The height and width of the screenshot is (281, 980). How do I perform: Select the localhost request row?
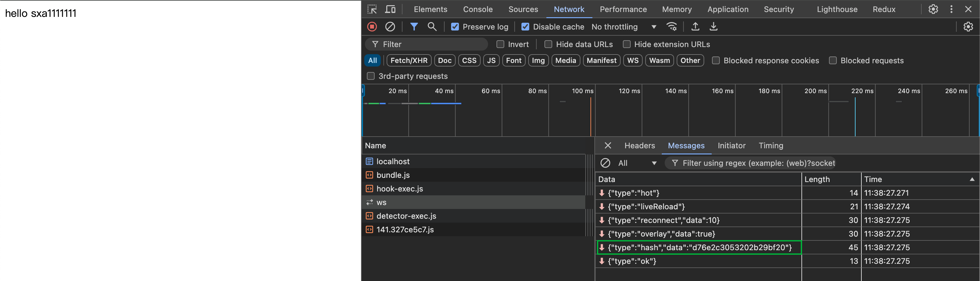474,162
